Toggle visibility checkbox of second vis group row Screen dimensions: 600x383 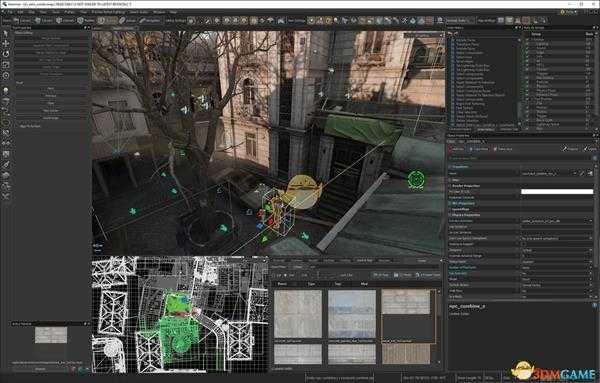pyautogui.click(x=527, y=44)
